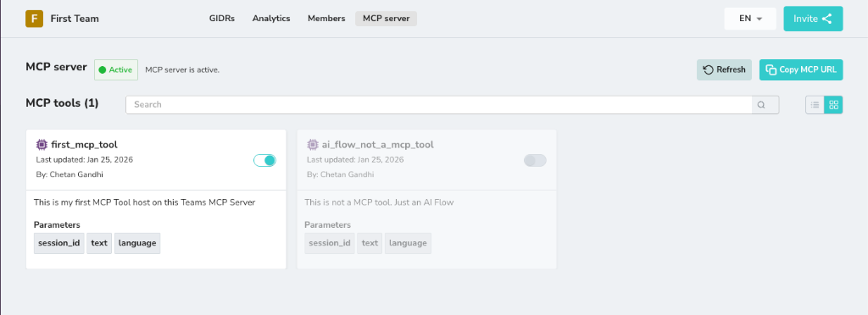Click the green Active status badge

115,69
